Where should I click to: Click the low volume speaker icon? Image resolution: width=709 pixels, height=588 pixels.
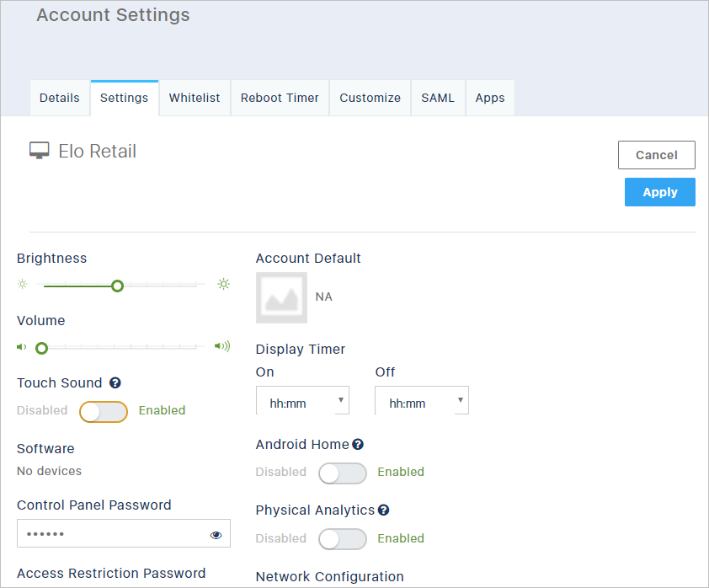22,347
